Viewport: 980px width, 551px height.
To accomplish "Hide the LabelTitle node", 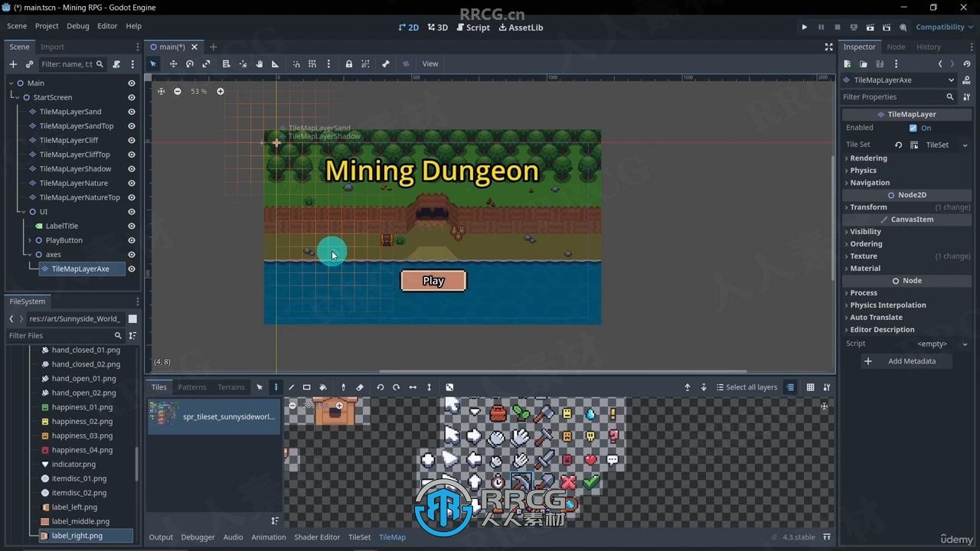I will coord(132,226).
